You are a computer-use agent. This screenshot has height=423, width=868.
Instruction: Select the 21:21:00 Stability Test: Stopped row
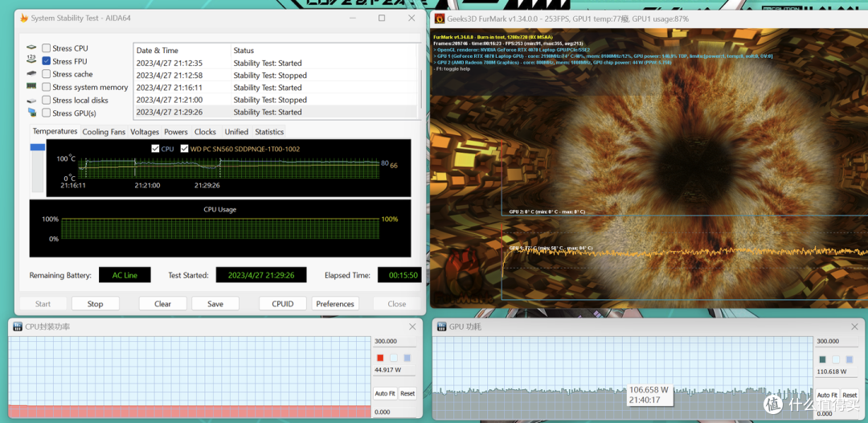coord(275,100)
